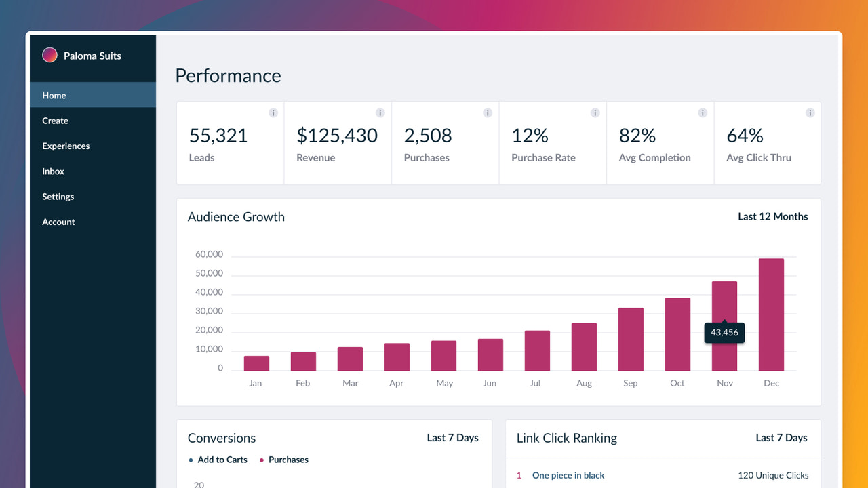Open the Experiences page
This screenshot has height=488, width=868.
point(66,146)
